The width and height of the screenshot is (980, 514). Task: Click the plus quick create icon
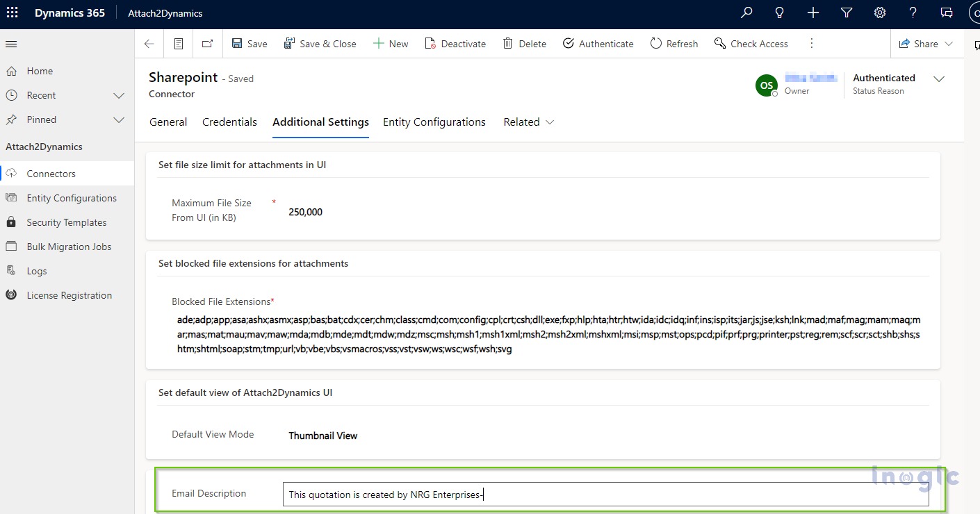pos(813,13)
